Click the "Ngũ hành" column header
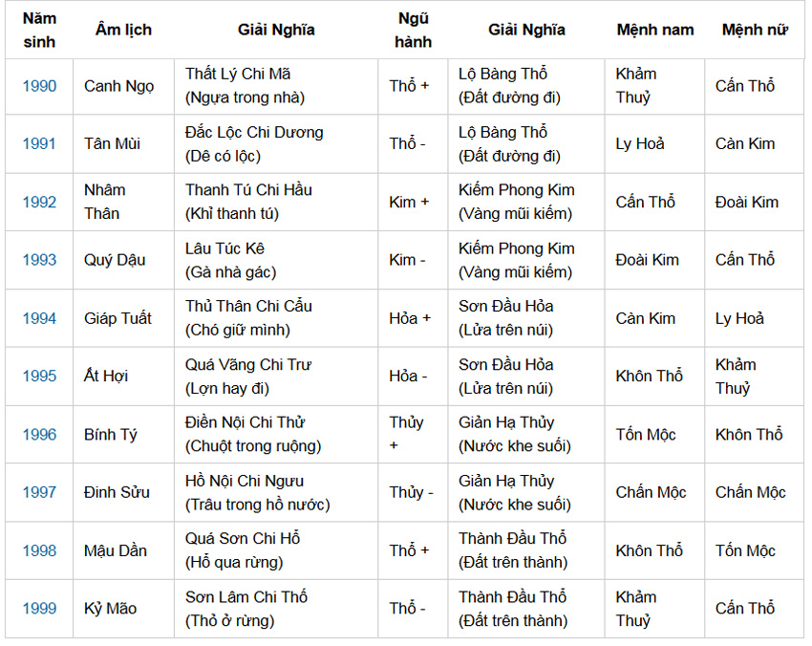 point(413,31)
